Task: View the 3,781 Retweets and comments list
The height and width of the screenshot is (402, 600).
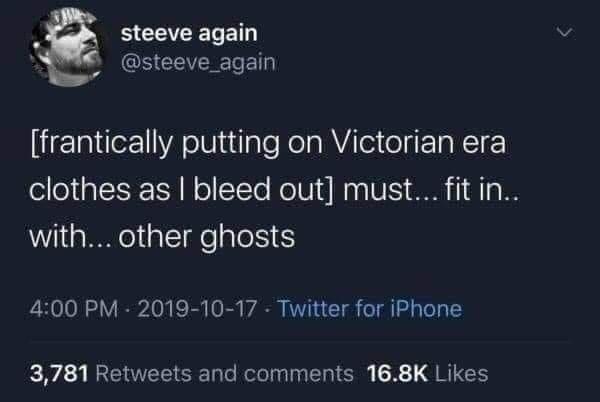Action: (192, 374)
